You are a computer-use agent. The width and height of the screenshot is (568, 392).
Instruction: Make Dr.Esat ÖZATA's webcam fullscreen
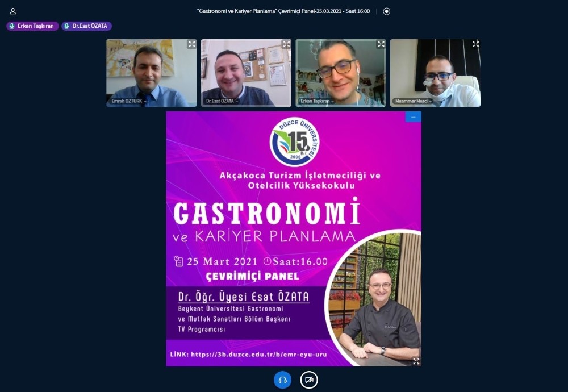286,44
